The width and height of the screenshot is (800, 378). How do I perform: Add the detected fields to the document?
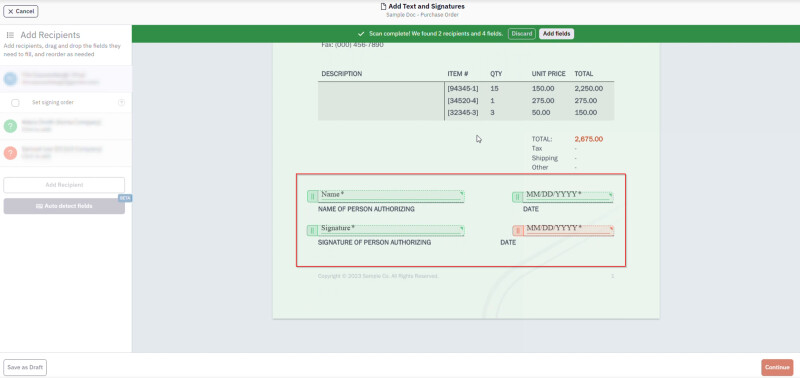tap(557, 34)
